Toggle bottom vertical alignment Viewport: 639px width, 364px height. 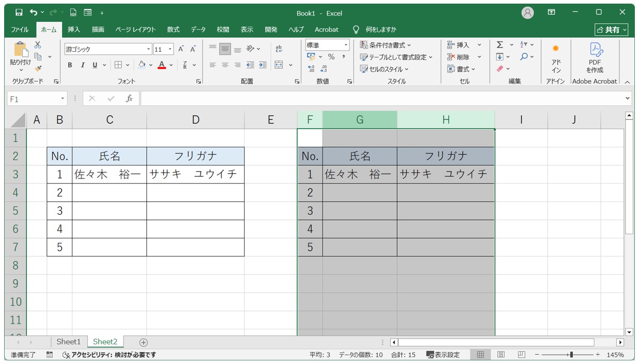coord(237,49)
